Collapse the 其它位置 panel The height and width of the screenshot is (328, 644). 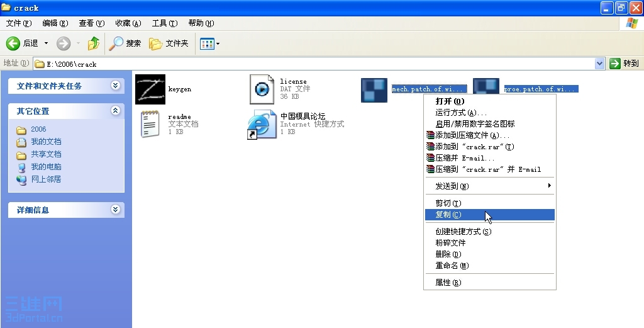click(116, 111)
